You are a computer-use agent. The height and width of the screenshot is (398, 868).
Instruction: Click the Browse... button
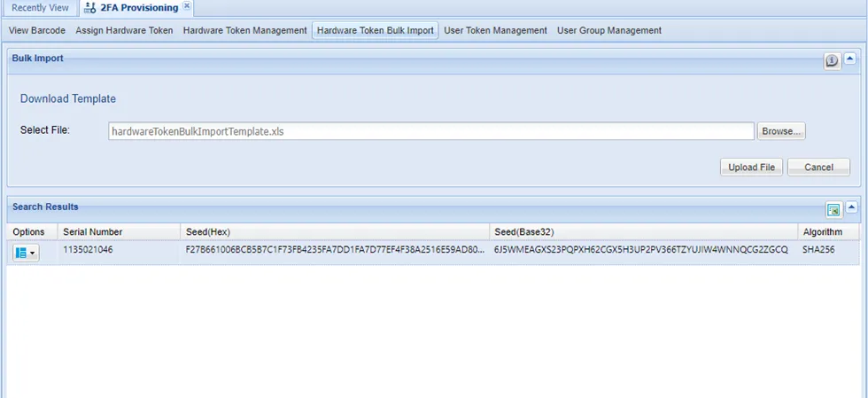pos(781,131)
